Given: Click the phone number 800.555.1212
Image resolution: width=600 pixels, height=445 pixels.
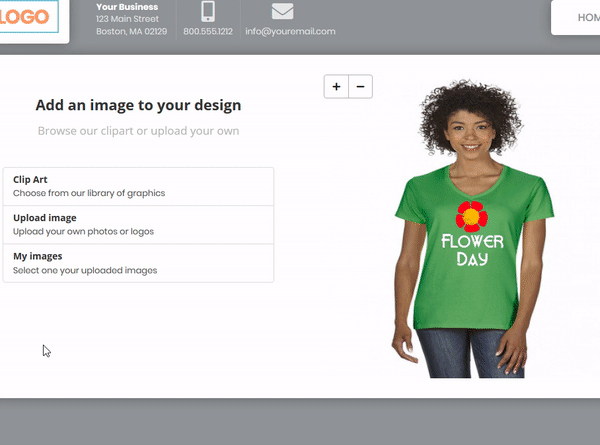Looking at the screenshot, I should (208, 31).
